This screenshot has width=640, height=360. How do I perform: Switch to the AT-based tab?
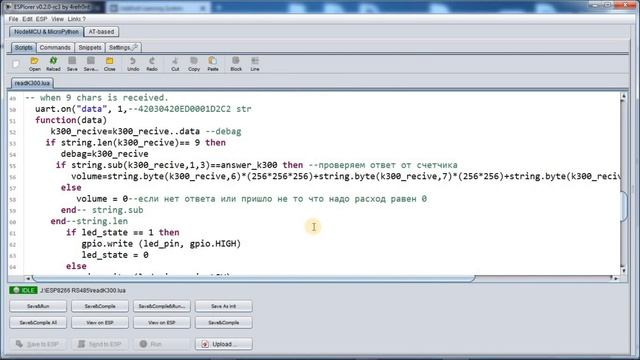[101, 32]
